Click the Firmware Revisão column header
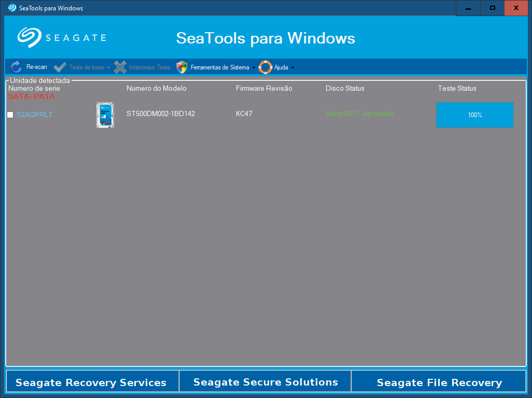 pos(264,88)
